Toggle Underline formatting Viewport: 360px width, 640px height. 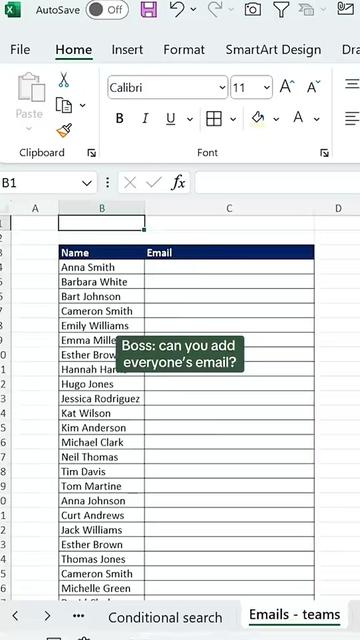coord(171,119)
